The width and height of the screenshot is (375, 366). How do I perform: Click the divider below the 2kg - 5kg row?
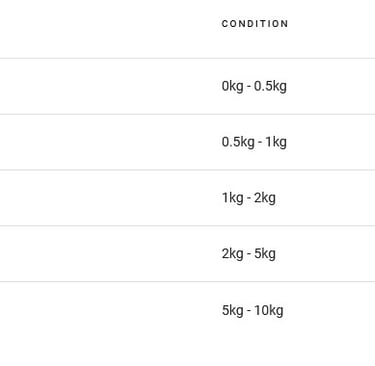click(x=187, y=282)
